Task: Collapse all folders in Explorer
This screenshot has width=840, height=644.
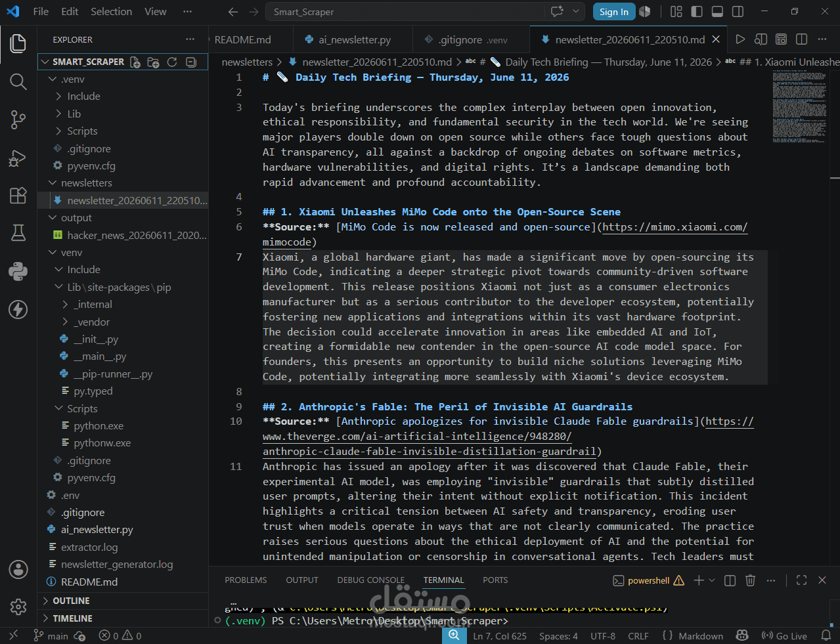Action: click(191, 62)
